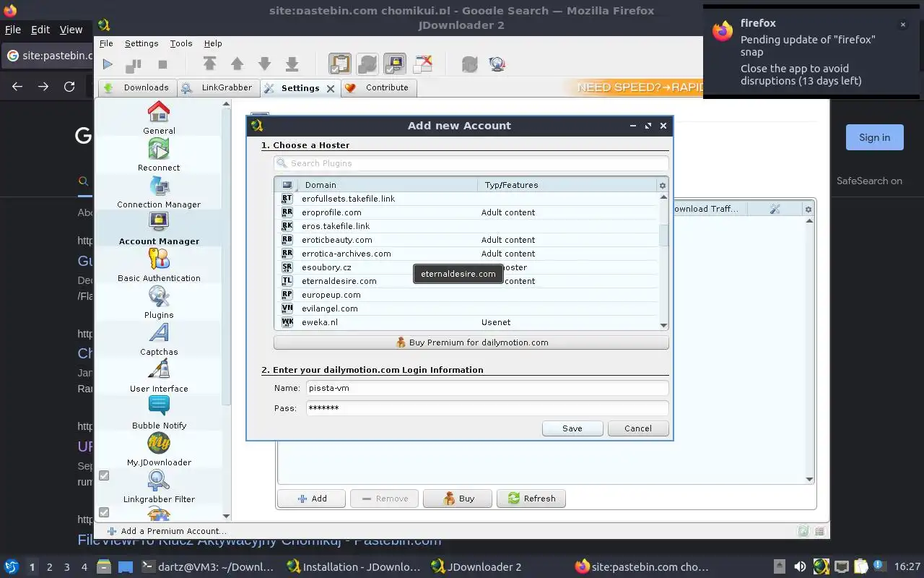Dismiss the firefox snap notification

pos(902,25)
